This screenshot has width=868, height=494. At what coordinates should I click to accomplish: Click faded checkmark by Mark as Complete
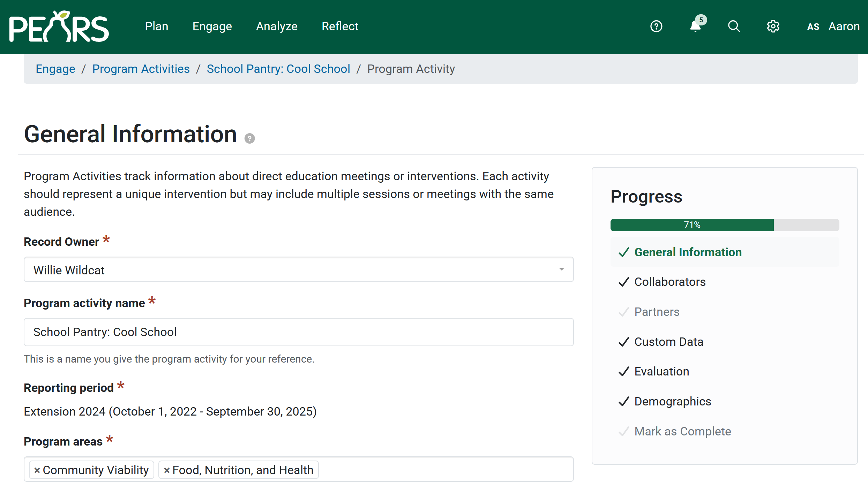click(x=624, y=431)
